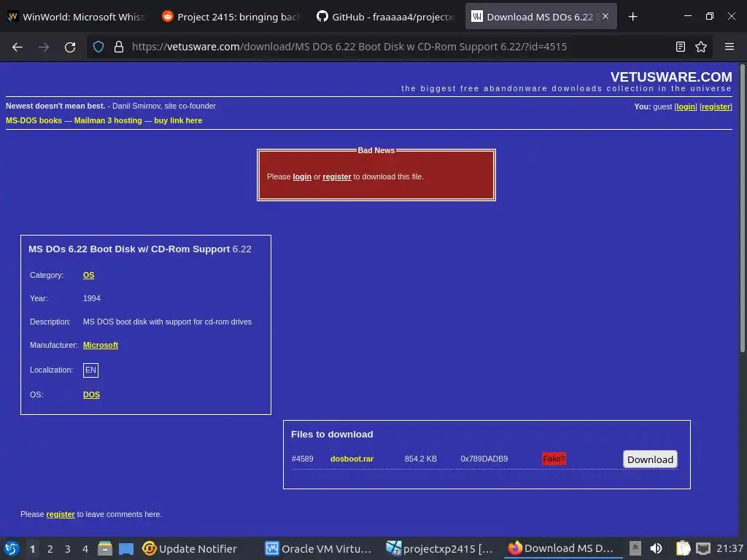Switch to Oracle VM VirtualBox window
The image size is (747, 560).
tap(320, 548)
